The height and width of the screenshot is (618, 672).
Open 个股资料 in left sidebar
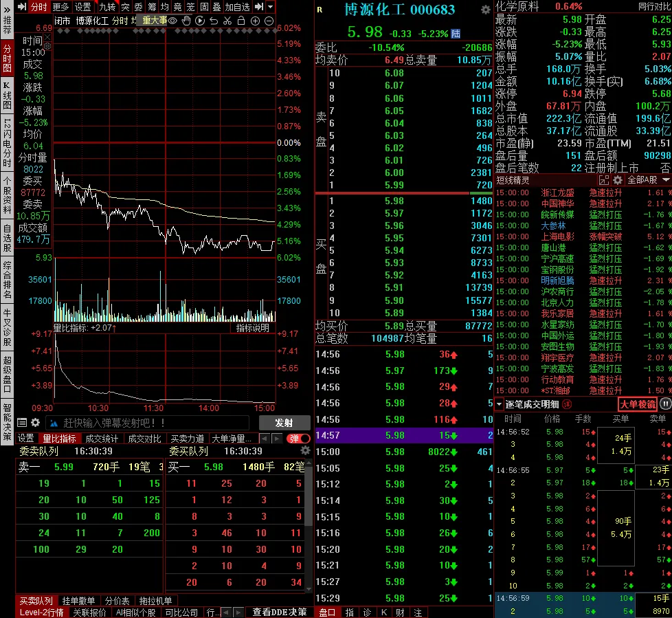point(7,195)
